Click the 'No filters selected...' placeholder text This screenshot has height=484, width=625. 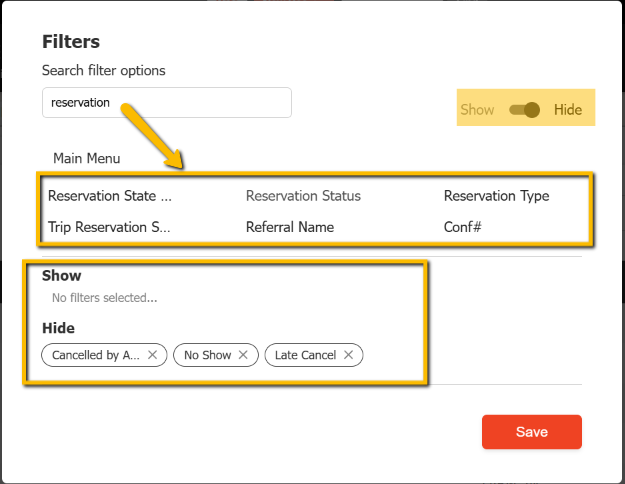104,297
